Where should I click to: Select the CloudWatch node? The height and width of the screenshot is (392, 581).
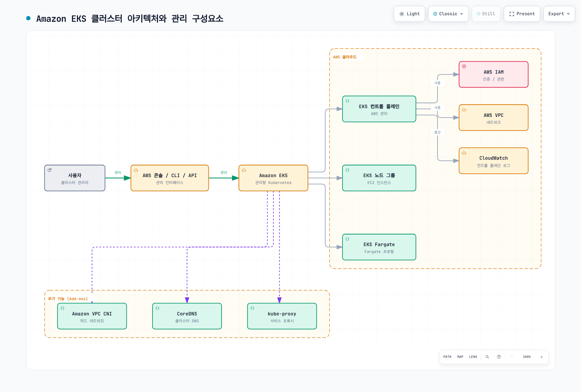[x=493, y=161]
